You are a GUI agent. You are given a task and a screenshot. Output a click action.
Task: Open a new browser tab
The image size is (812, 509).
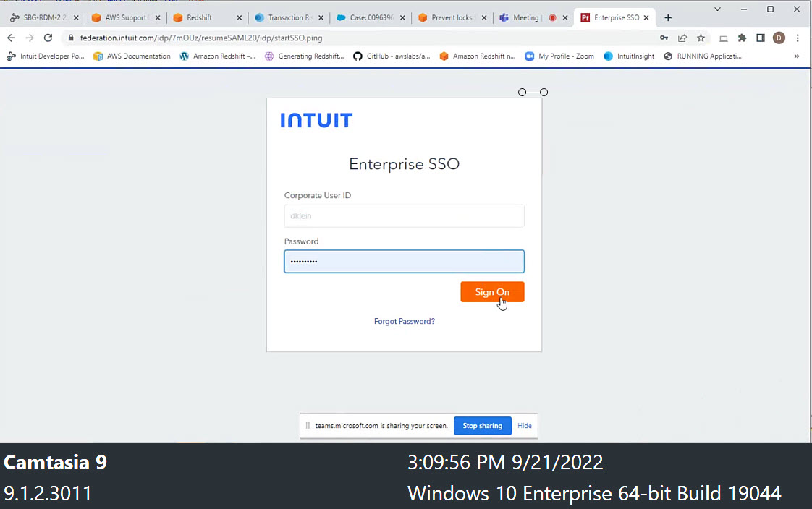pos(668,17)
